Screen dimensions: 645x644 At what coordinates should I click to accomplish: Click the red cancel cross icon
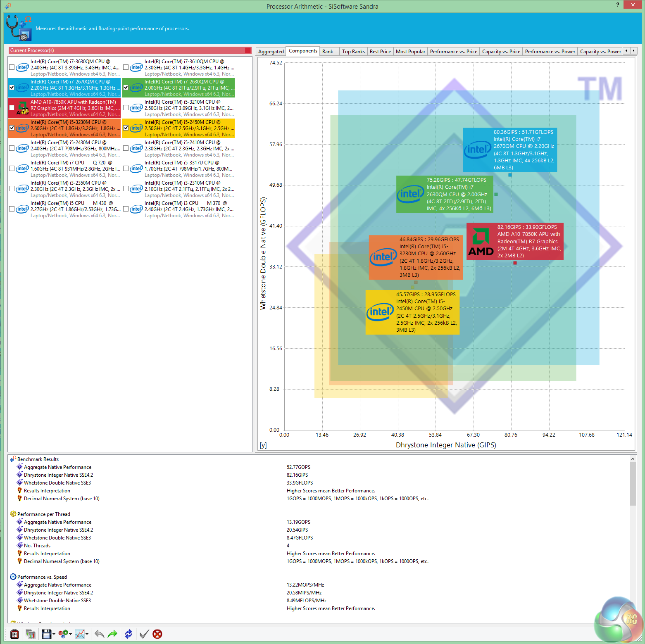pos(157,634)
